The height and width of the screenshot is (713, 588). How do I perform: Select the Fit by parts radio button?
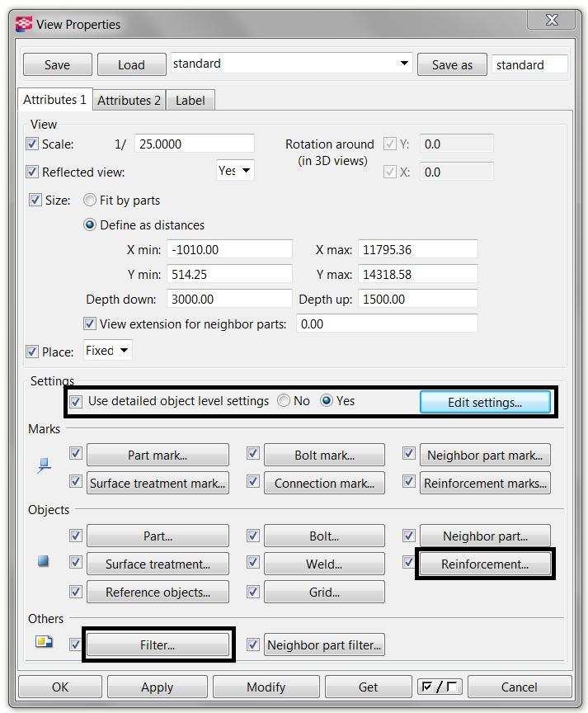point(90,200)
